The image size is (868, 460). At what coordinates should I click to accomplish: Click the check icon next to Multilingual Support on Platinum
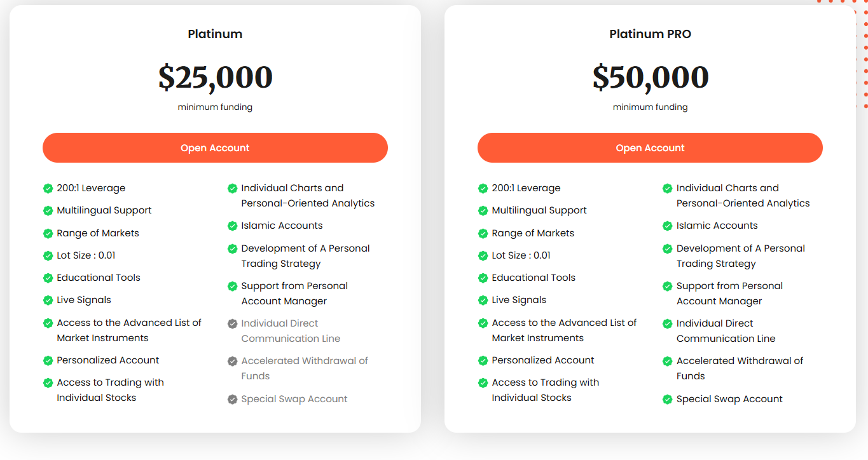click(x=48, y=210)
